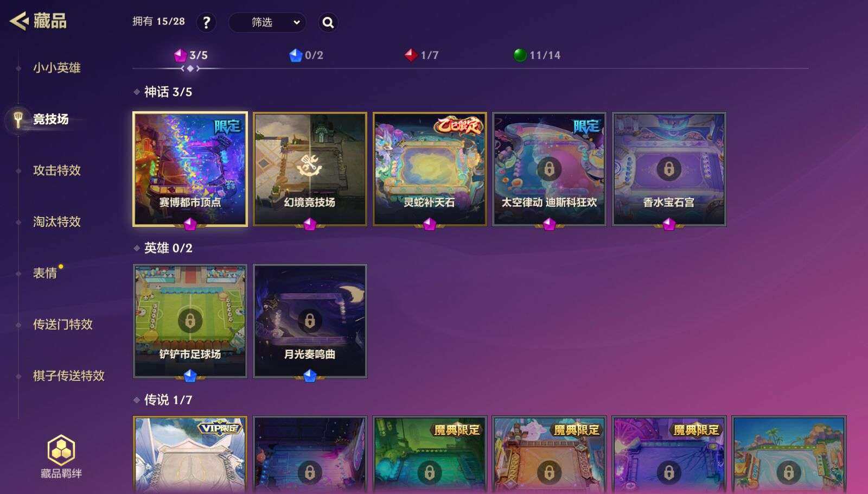Select the 赛博都市顶点 arena

coord(190,169)
